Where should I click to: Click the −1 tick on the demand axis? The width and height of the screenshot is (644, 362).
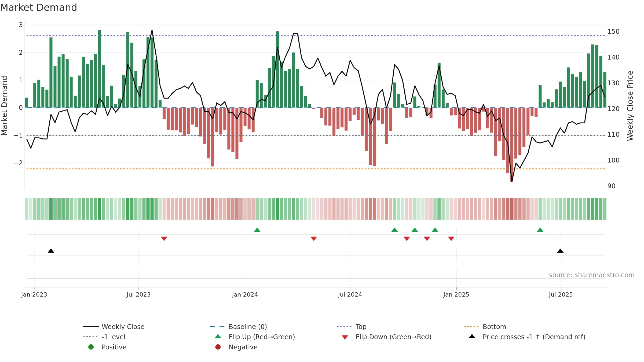click(19, 135)
